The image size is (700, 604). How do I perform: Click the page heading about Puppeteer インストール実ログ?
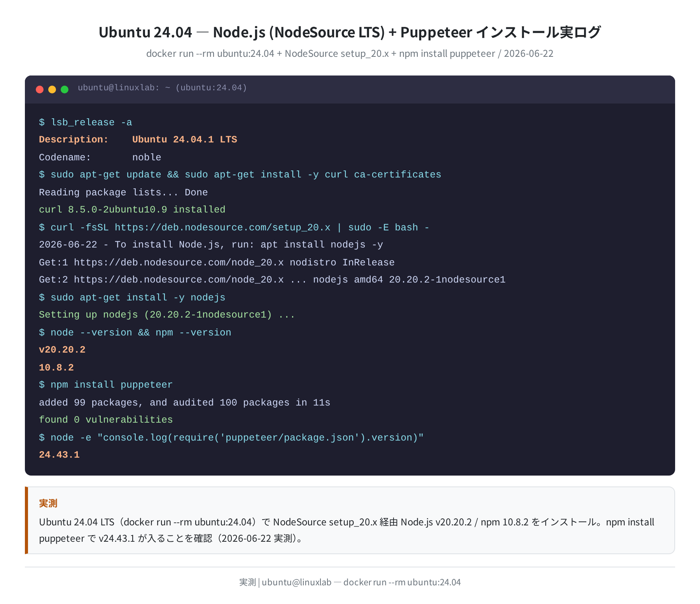[350, 32]
